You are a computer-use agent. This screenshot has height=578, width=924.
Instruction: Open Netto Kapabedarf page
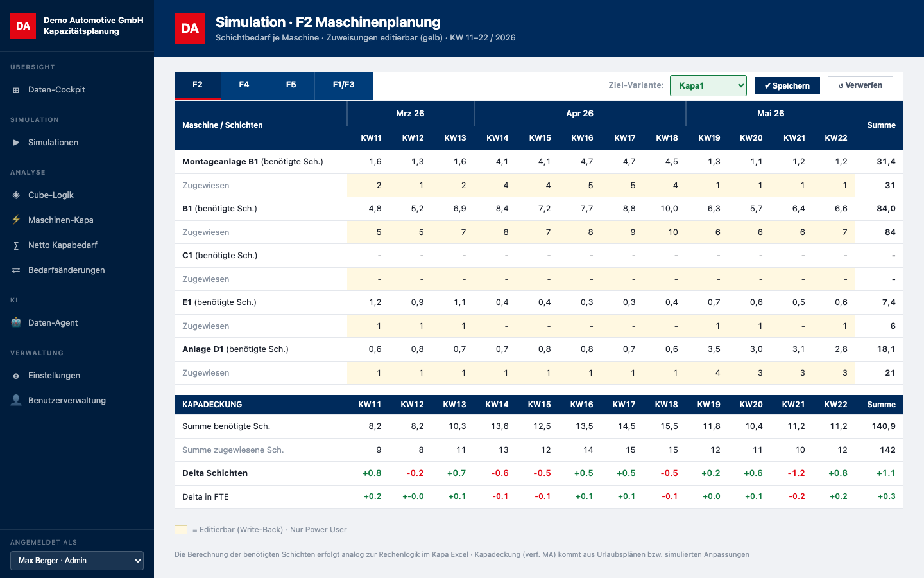point(77,245)
